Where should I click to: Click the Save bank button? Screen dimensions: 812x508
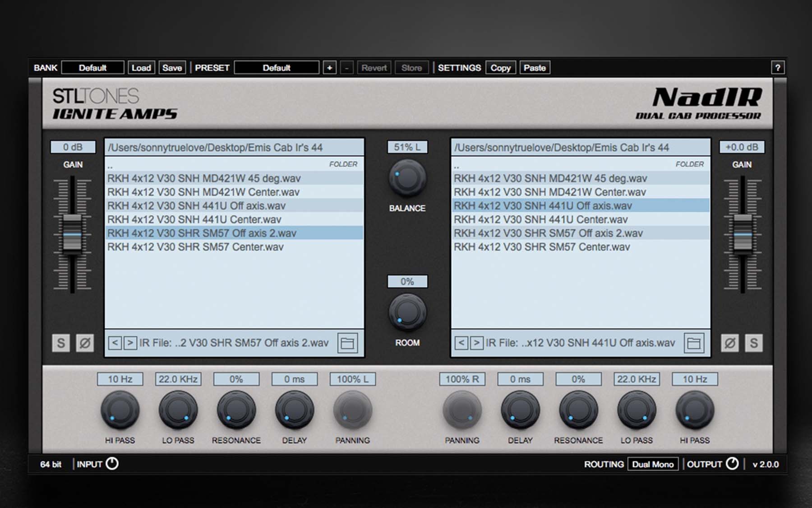pyautogui.click(x=172, y=68)
